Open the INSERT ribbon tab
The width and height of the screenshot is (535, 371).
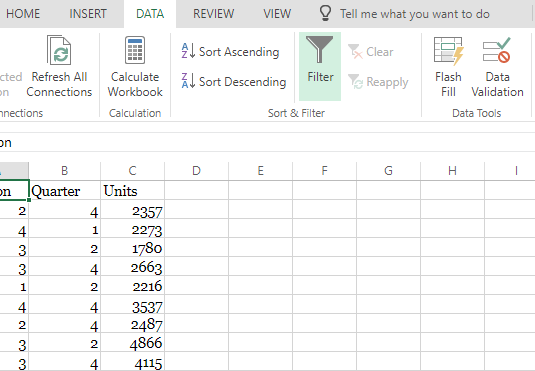[x=88, y=14]
